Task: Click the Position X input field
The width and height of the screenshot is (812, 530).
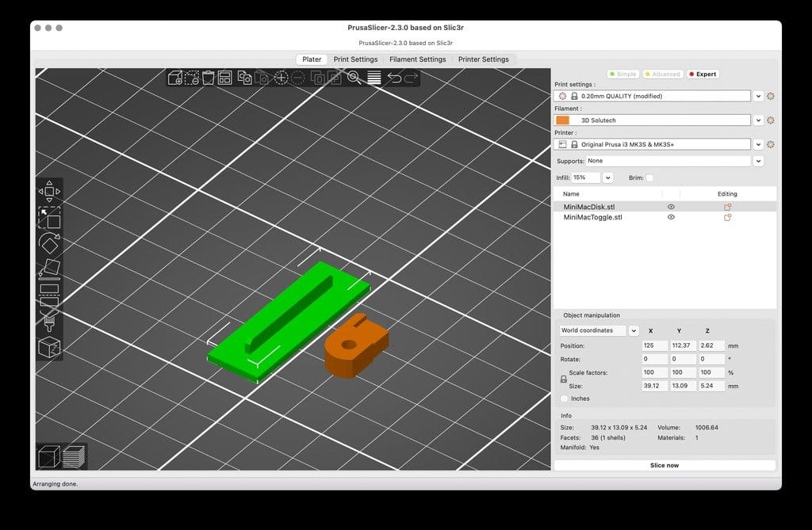Action: click(654, 345)
